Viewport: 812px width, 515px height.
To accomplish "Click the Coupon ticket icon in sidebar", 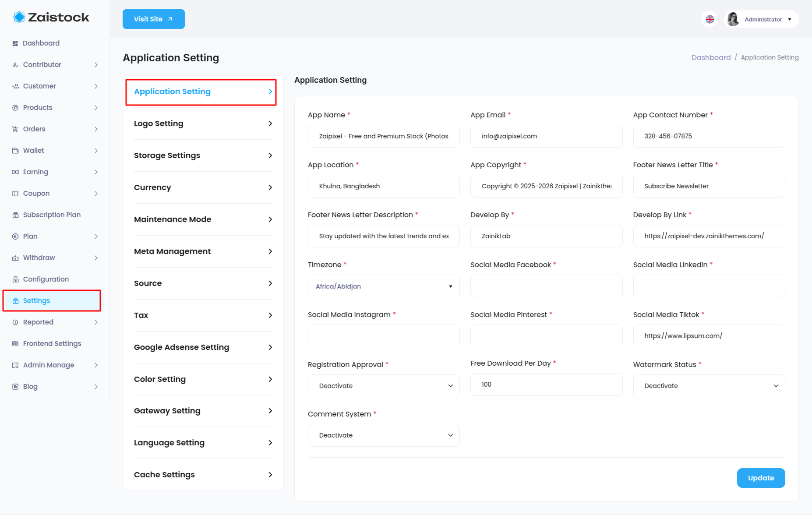I will 15,194.
